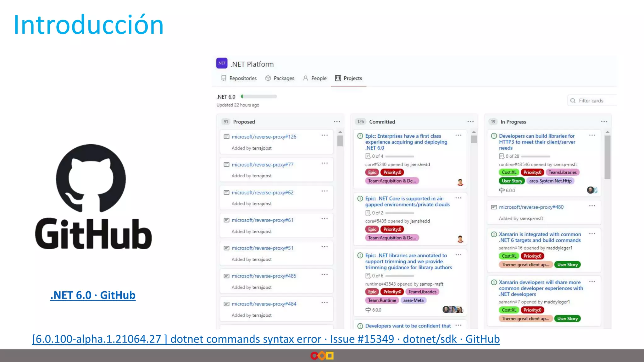644x362 pixels.
Task: Click note icon on reverse-proxy#77 card
Action: [x=226, y=165]
